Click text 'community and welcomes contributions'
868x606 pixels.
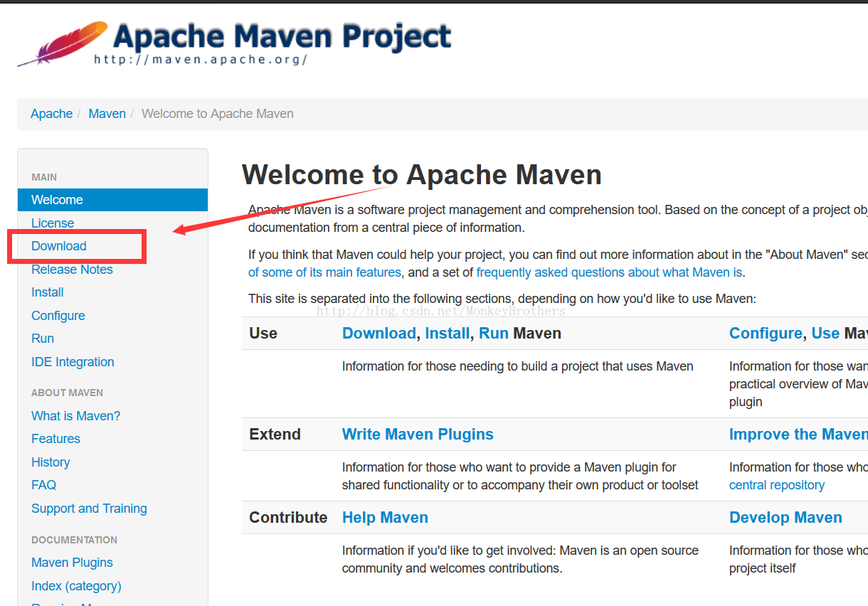click(452, 568)
